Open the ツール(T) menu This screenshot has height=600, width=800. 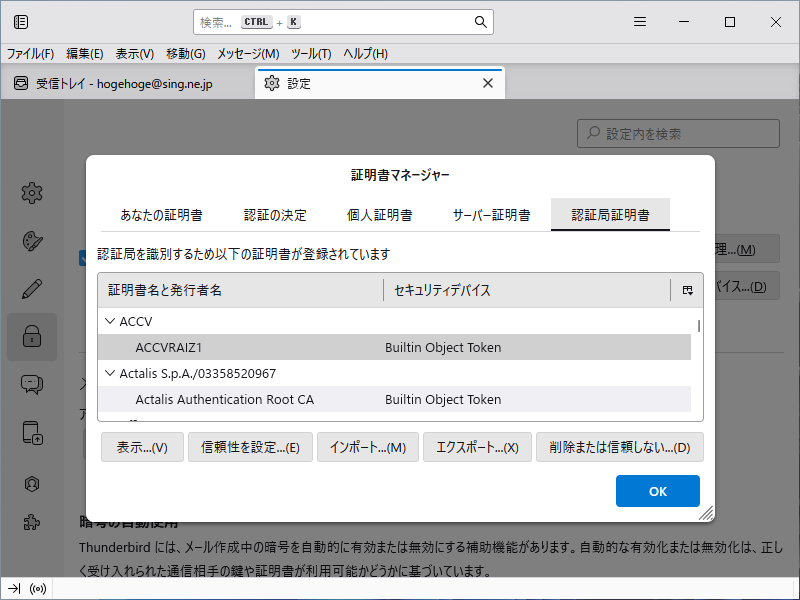click(311, 54)
